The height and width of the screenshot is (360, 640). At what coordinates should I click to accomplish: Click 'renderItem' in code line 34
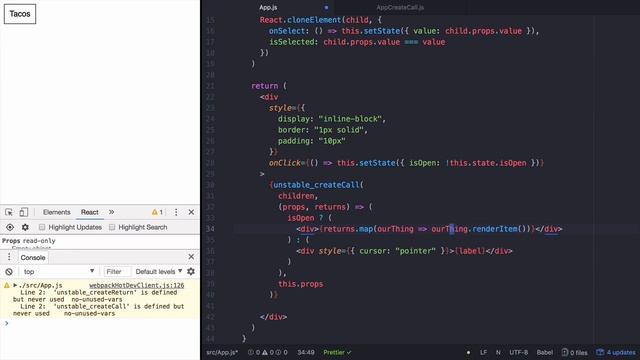(x=495, y=229)
